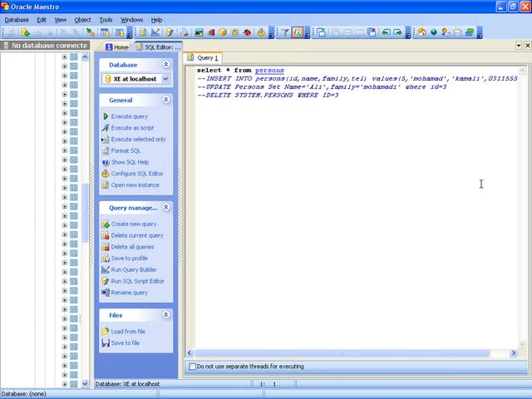Select the Query 1 tab
This screenshot has height=399, width=532.
coord(203,57)
